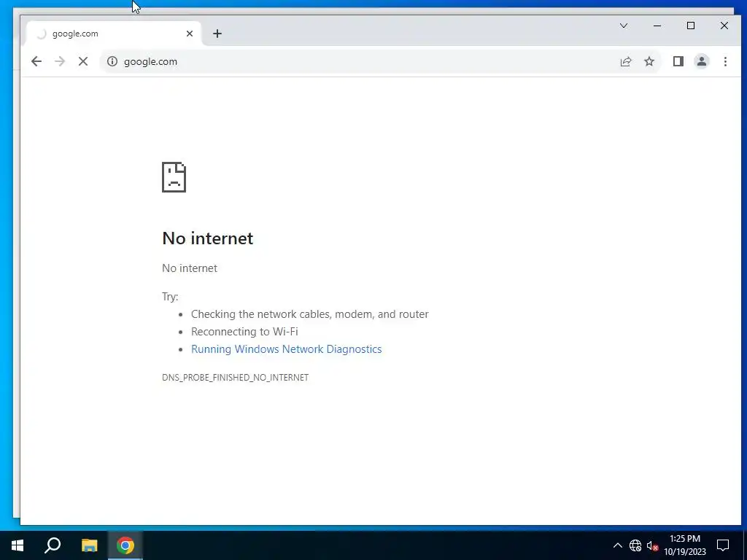Open File Explorer from taskbar
Image resolution: width=747 pixels, height=560 pixels.
pyautogui.click(x=89, y=545)
